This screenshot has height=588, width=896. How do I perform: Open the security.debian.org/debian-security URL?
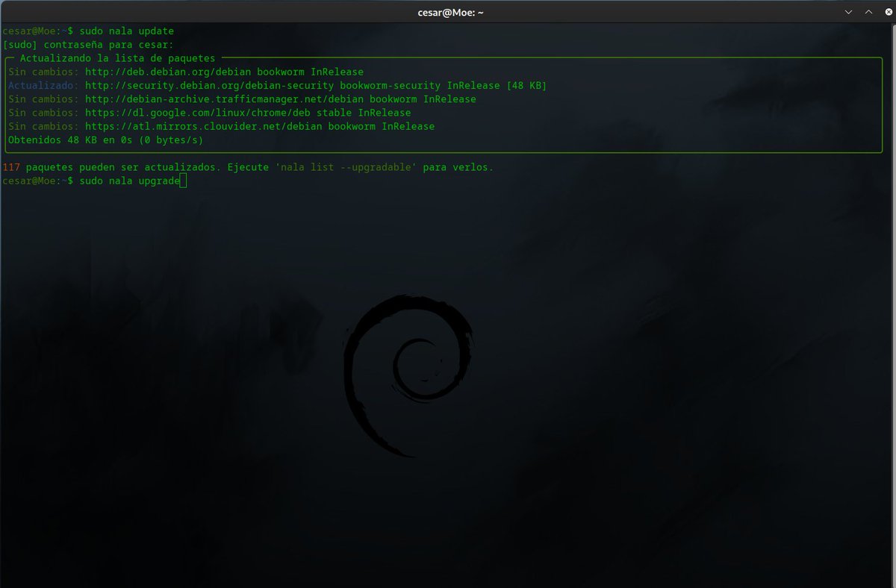(x=208, y=86)
